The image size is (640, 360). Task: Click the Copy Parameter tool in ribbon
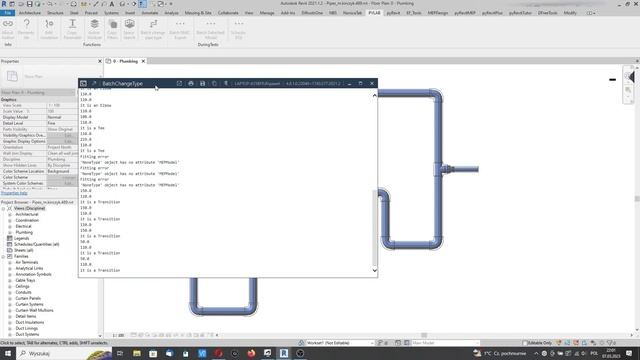pos(72,29)
